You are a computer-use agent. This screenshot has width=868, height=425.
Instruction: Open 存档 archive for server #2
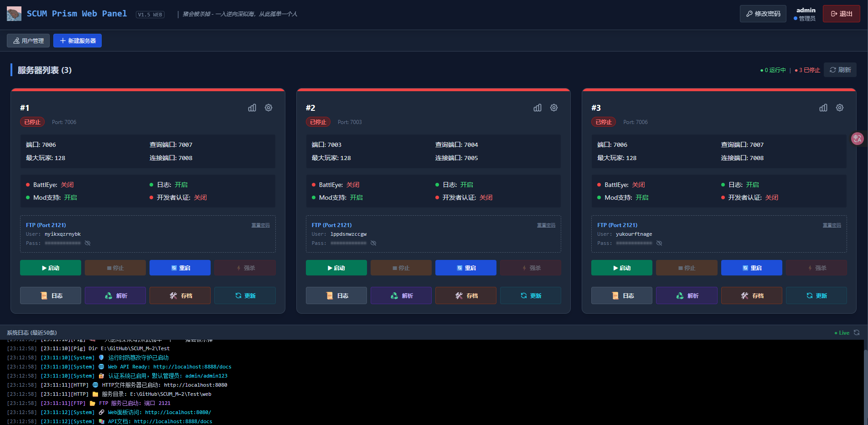465,295
